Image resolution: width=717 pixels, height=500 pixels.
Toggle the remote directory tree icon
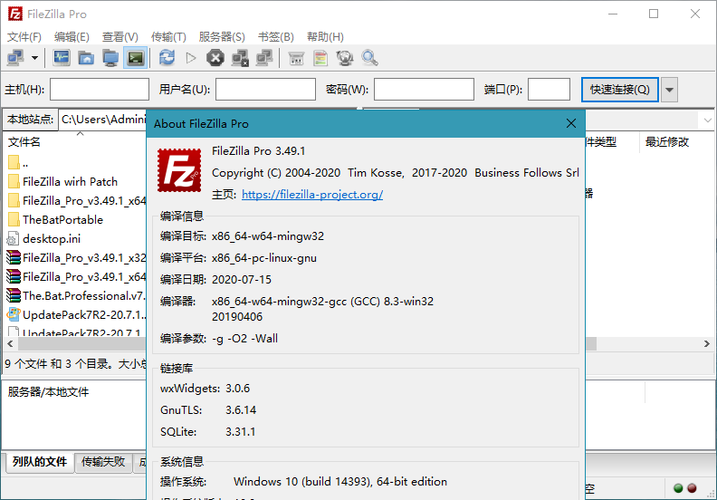(111, 58)
